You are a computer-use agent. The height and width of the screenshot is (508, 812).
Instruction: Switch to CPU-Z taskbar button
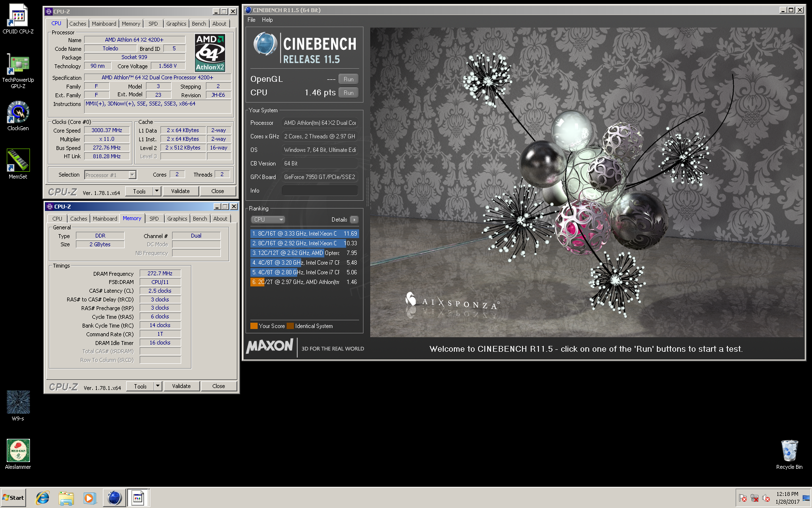click(x=138, y=498)
